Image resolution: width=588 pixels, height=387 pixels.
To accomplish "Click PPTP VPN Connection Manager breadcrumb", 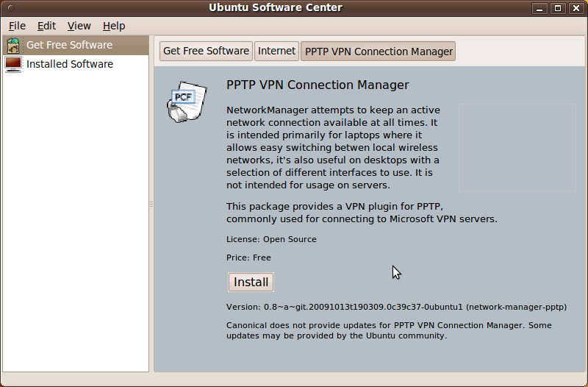I will point(378,51).
